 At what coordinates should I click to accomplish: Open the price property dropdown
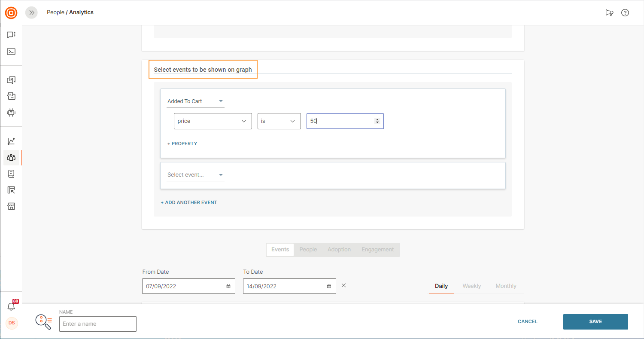pos(213,121)
